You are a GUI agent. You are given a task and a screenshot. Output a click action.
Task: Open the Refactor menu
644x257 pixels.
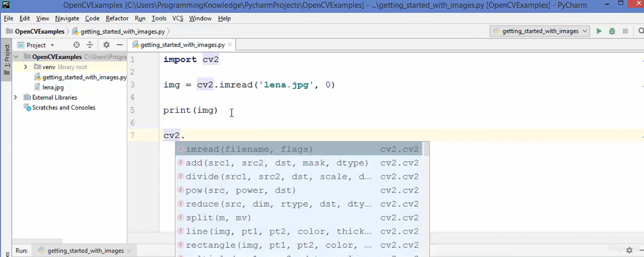coord(117,18)
